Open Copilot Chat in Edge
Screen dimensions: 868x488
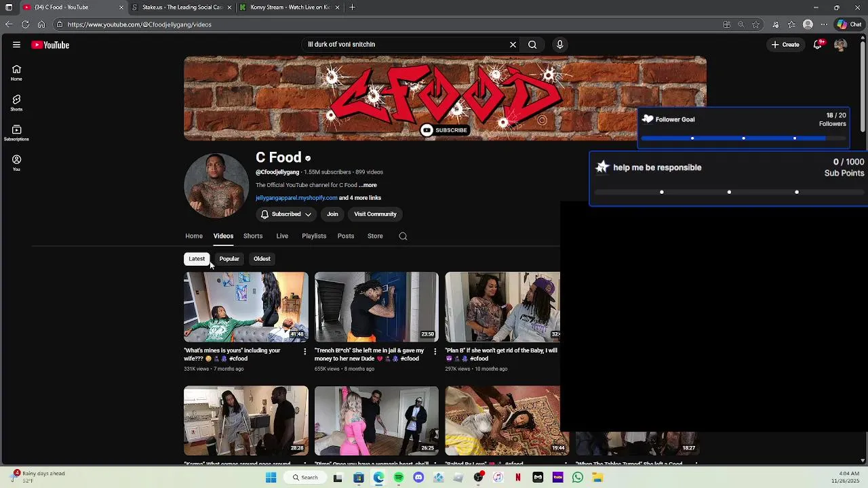(x=849, y=24)
